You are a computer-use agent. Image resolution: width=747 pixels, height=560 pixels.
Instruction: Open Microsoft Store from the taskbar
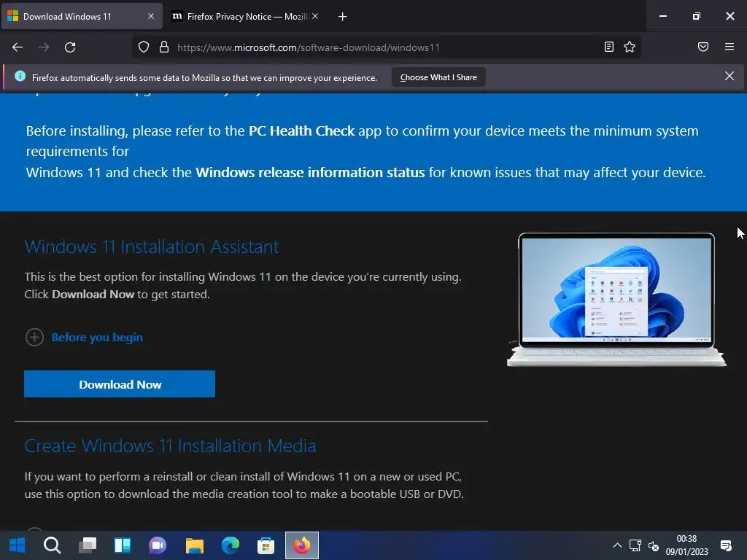(266, 545)
